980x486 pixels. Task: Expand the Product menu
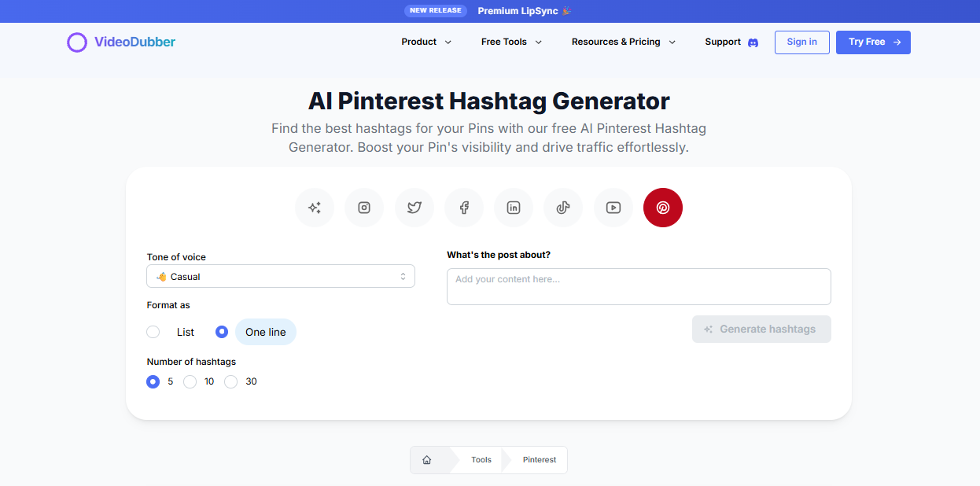point(426,42)
